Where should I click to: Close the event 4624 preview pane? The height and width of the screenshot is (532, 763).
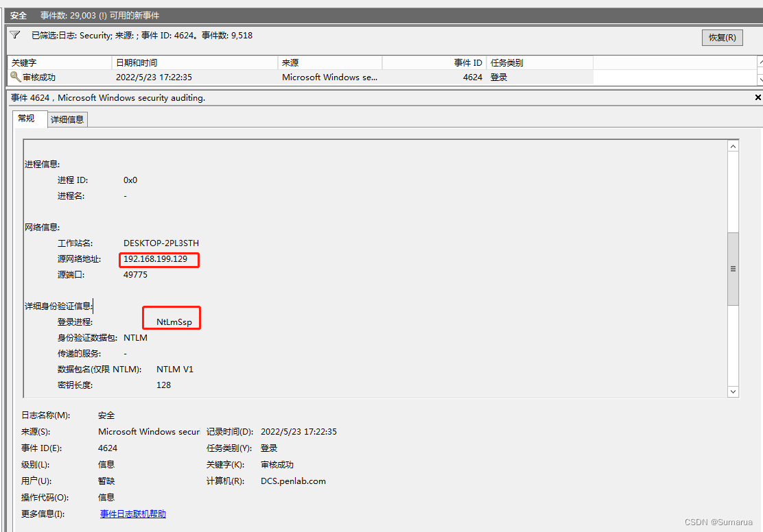point(758,98)
